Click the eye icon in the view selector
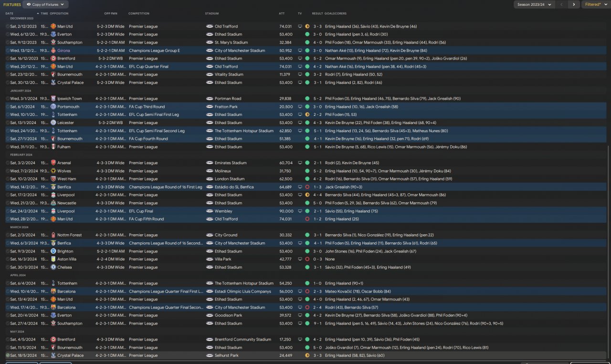Image resolution: width=611 pixels, height=364 pixels. tap(29, 4)
